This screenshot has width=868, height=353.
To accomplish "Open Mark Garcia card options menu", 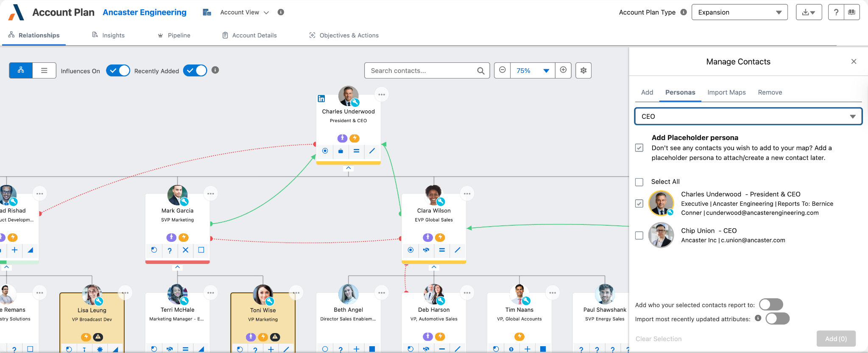I will click(x=211, y=193).
